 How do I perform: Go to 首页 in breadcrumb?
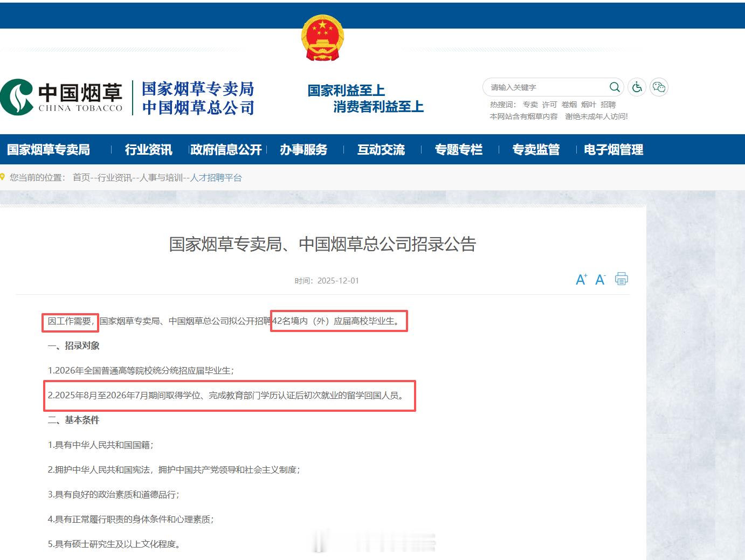(81, 177)
